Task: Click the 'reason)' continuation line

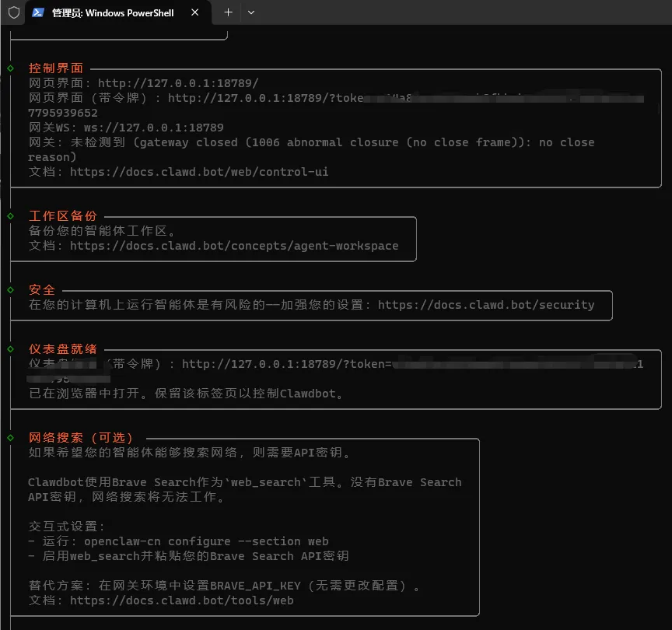Action: tap(52, 157)
